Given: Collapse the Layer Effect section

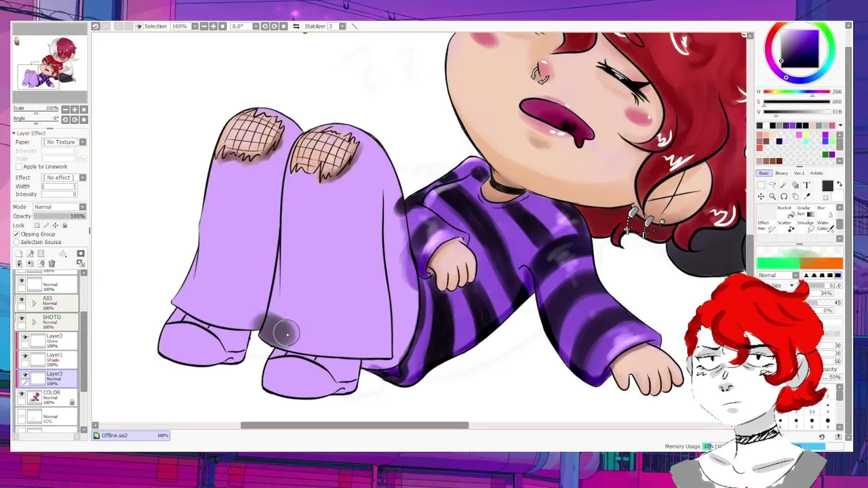Looking at the screenshot, I should point(14,133).
